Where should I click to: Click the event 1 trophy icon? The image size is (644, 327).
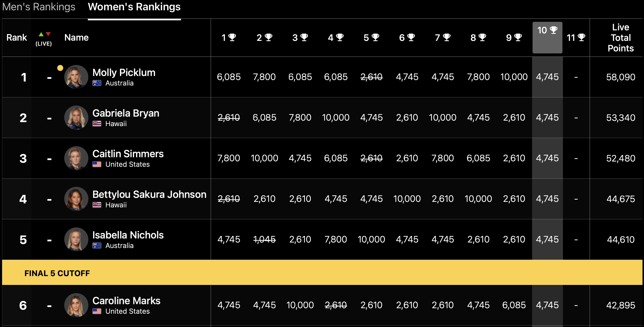click(x=232, y=37)
